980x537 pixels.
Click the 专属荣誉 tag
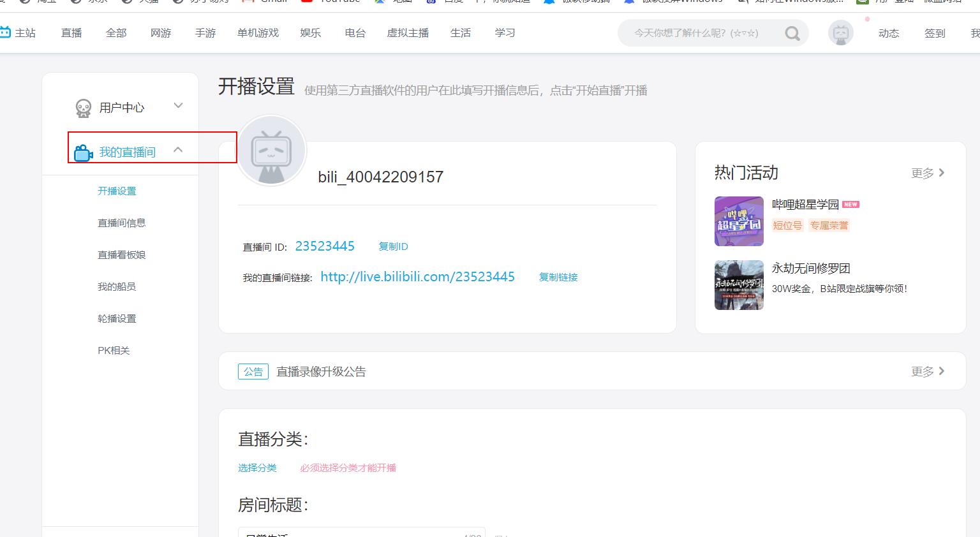tap(829, 225)
